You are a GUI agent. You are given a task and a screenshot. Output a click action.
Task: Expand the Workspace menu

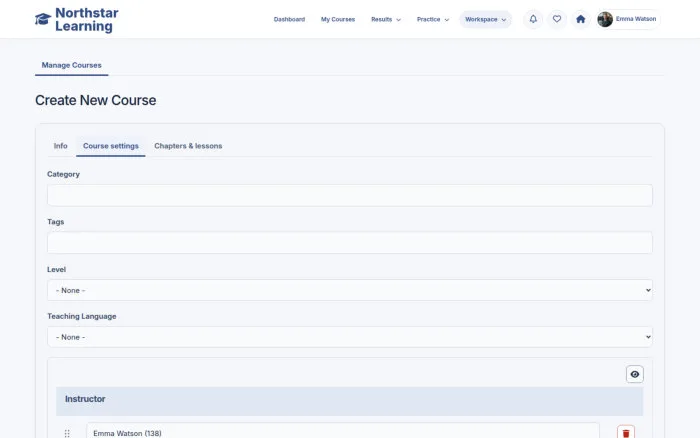coord(485,19)
